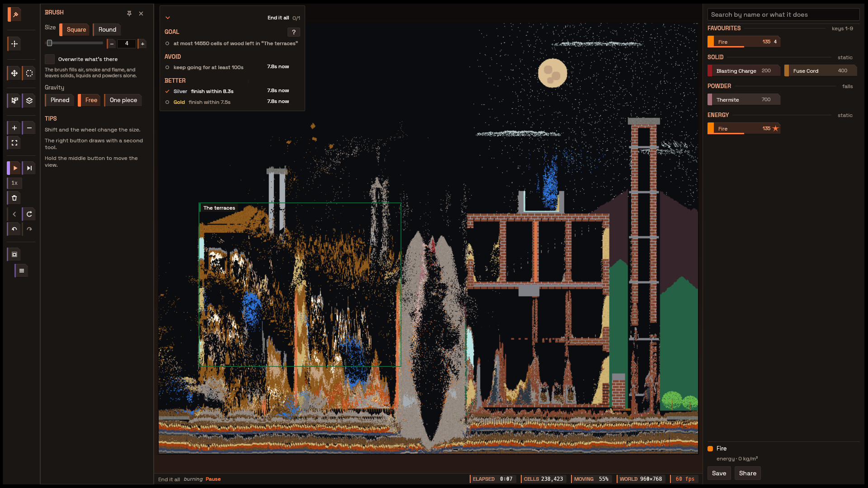Viewport: 868px width, 488px height.
Task: Zoom out with the minus icon
Action: point(29,128)
